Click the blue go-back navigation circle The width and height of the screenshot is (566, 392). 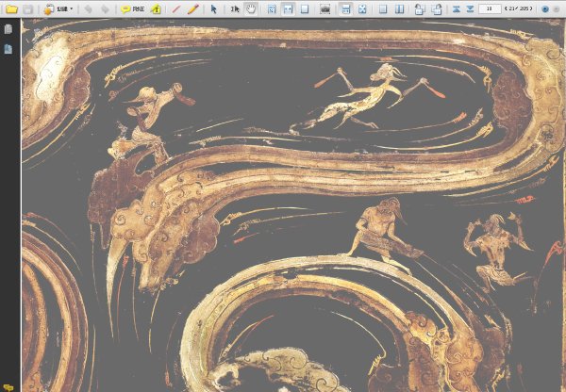[545, 9]
